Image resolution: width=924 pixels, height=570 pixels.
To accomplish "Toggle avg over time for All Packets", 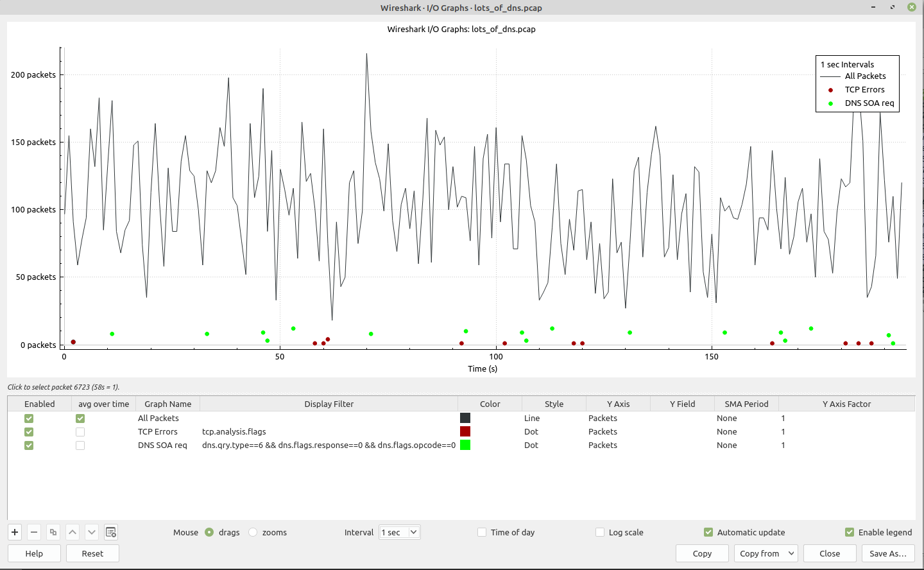I will pos(80,418).
